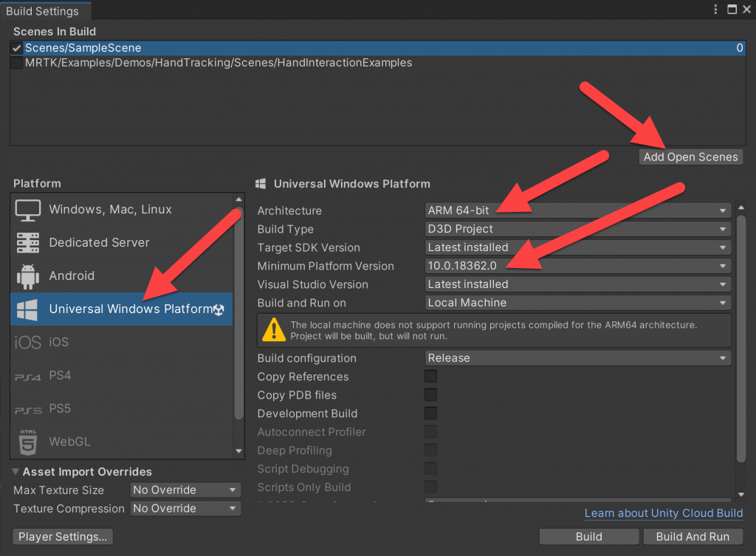The image size is (756, 556).
Task: Open Learn about Unity Cloud Build link
Action: coord(664,513)
